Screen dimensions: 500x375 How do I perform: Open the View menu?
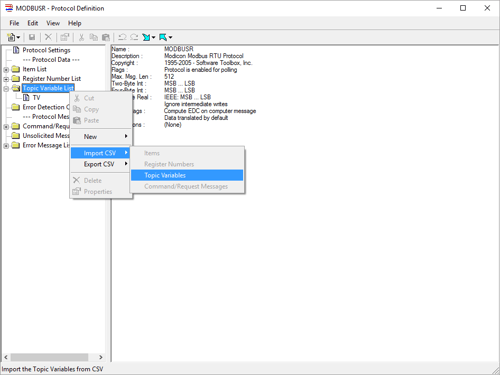tap(53, 23)
